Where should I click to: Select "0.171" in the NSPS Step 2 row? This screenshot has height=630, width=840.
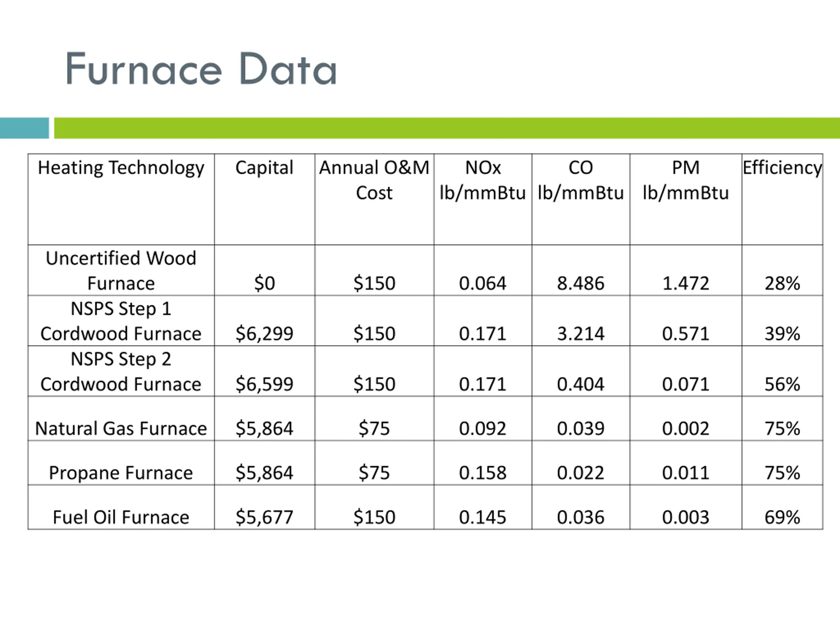point(483,384)
